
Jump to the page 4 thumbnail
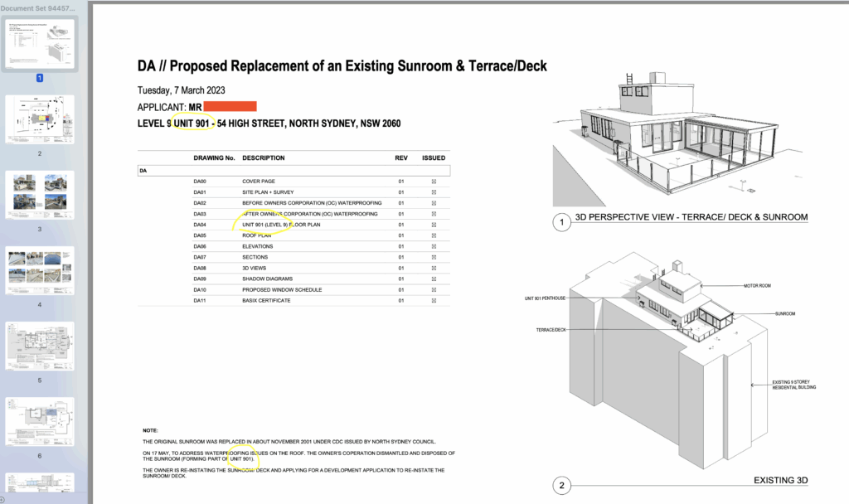(40, 271)
